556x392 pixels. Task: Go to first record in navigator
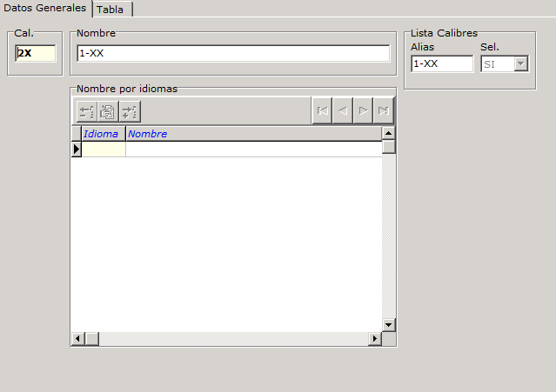point(322,110)
